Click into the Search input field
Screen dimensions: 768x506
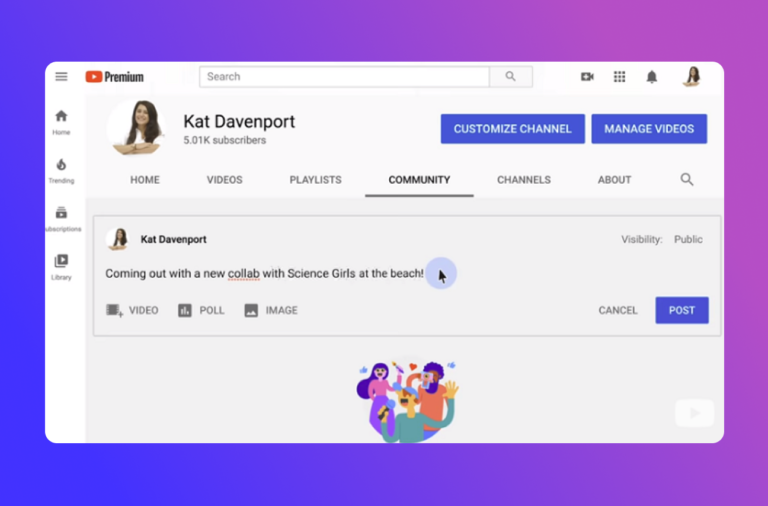coord(344,76)
